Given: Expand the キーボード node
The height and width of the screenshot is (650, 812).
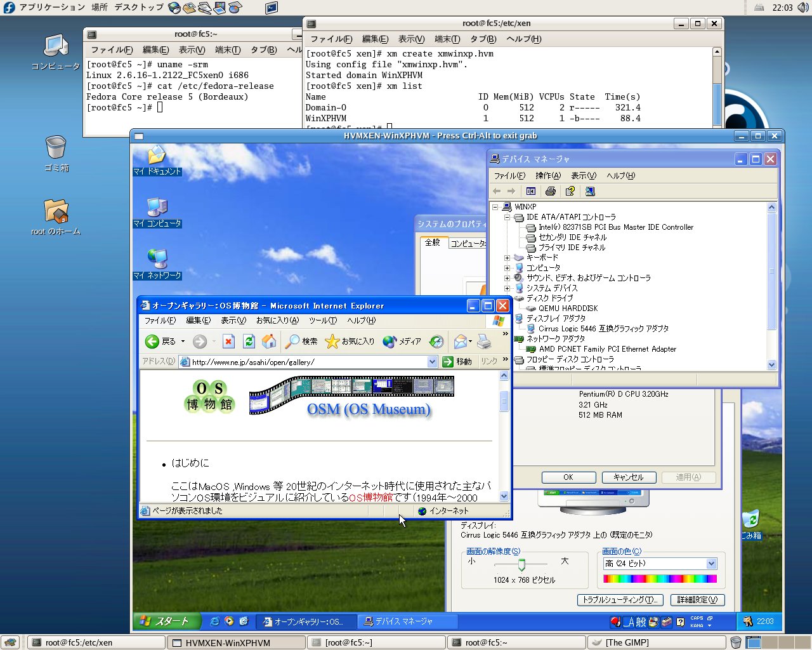Looking at the screenshot, I should pos(507,258).
